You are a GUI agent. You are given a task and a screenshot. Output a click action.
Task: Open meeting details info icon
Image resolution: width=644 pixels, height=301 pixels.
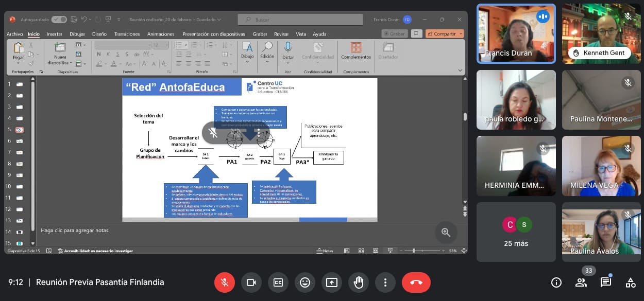[556, 282]
